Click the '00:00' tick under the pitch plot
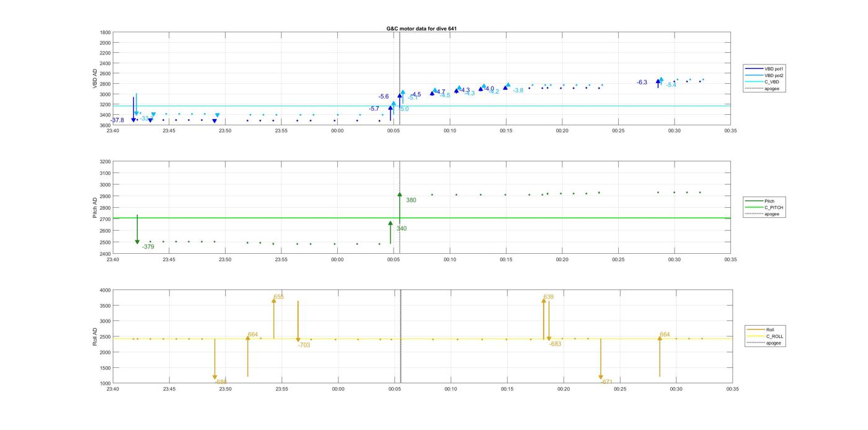This screenshot has width=868, height=430. pyautogui.click(x=337, y=259)
